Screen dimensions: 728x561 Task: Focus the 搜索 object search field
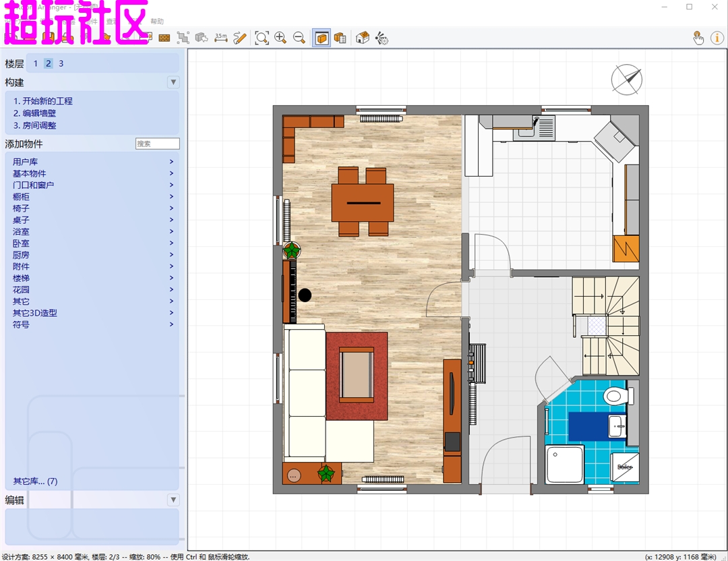(x=157, y=144)
